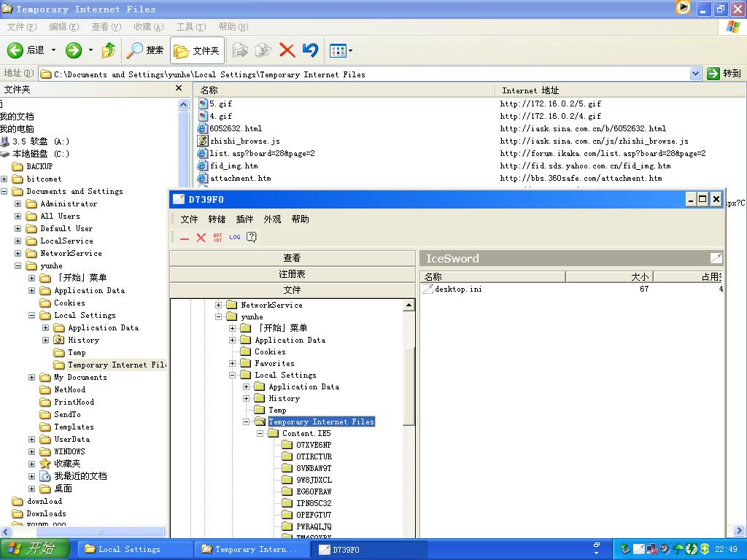This screenshot has width=747, height=560.
Task: Click the red Delete icon in Explorer toolbar
Action: pos(287,50)
